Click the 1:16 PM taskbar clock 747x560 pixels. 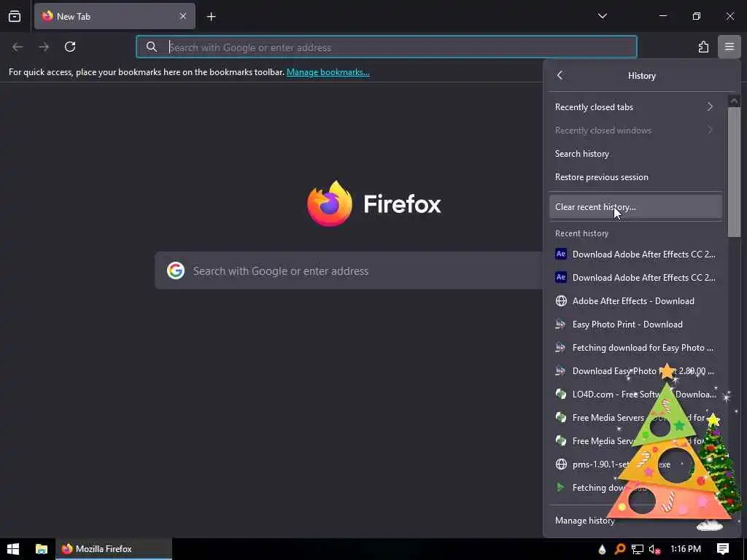click(686, 548)
